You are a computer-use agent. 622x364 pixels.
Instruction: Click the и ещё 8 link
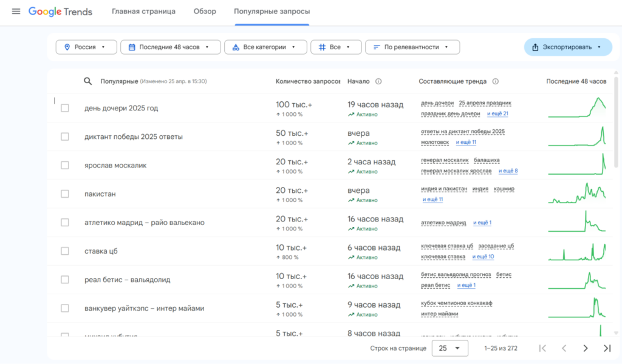[x=508, y=170]
